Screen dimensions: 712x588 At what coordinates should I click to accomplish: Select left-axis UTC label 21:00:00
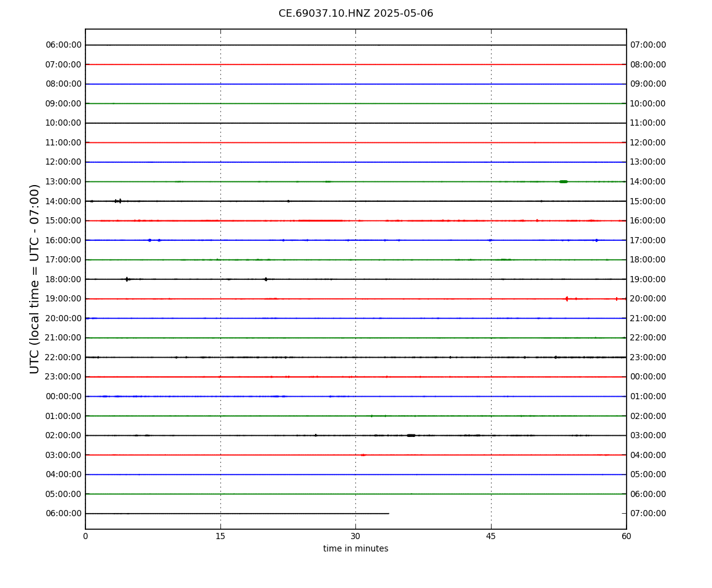click(x=64, y=338)
